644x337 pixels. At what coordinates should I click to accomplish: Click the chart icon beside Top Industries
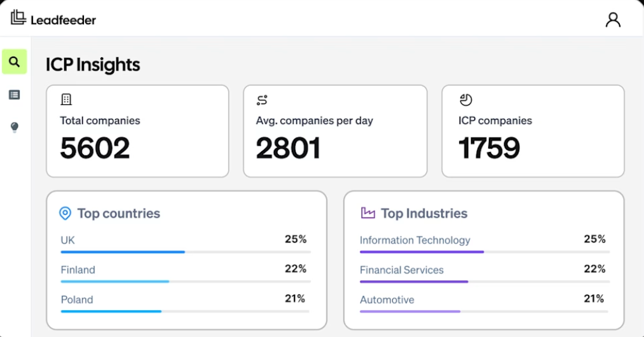tap(367, 213)
